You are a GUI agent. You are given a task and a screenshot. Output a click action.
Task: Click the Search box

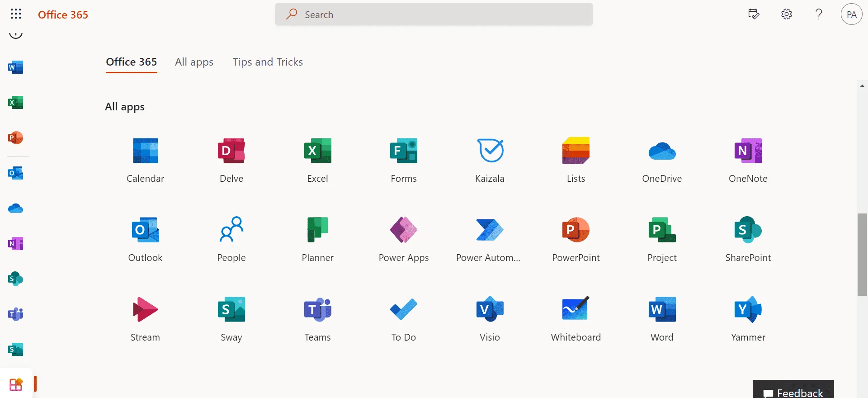click(434, 14)
